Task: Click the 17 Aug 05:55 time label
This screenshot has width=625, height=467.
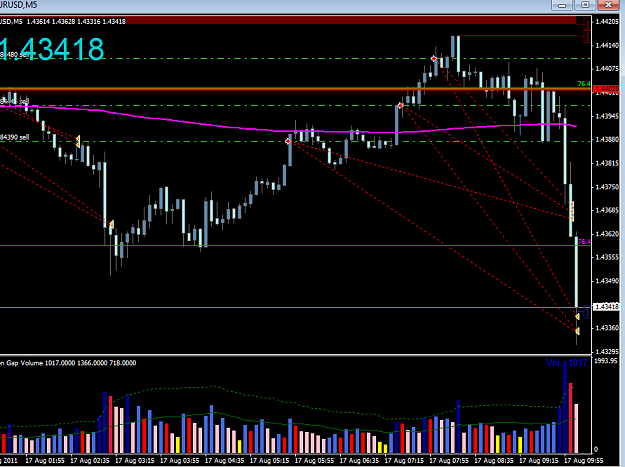Action: pos(314,461)
